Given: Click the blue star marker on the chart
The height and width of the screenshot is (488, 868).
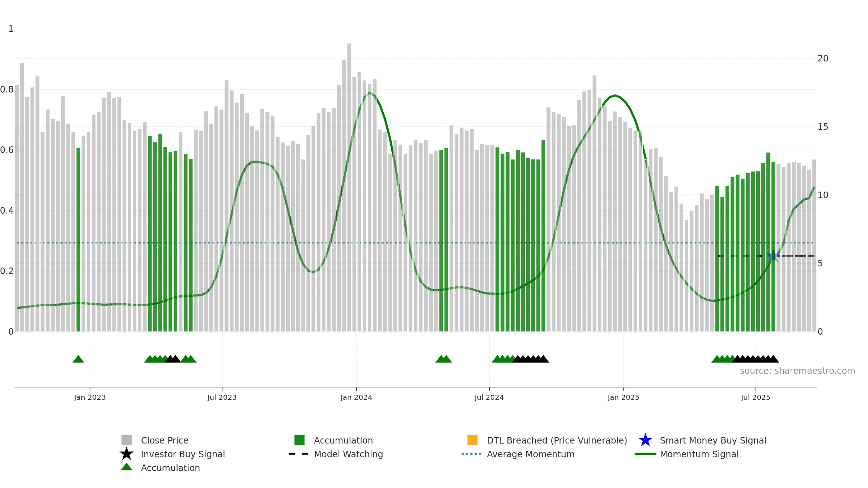Looking at the screenshot, I should click(773, 256).
